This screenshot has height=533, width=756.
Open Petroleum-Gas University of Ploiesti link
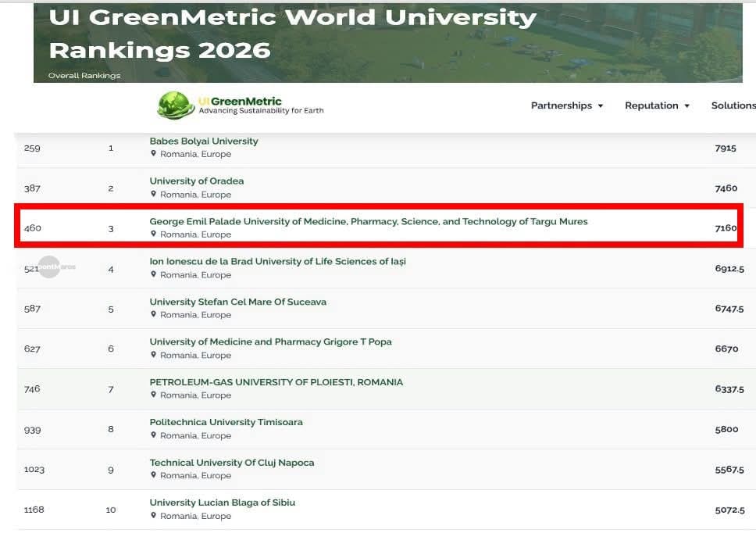(276, 382)
